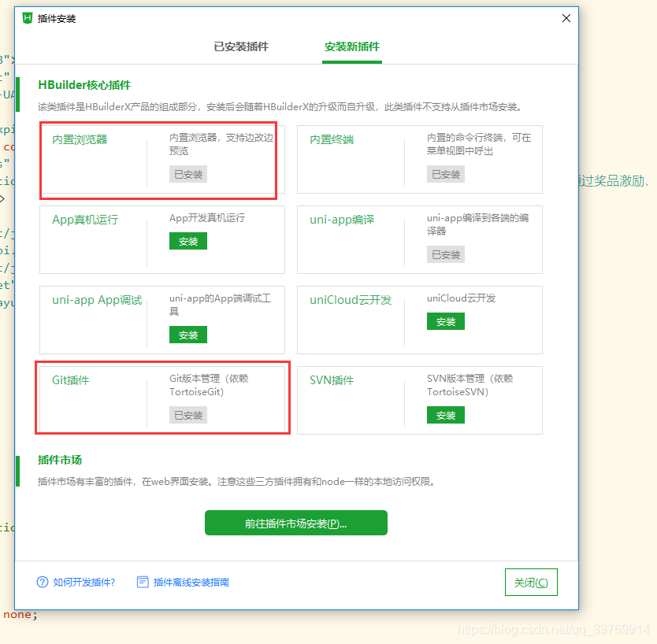
Task: Install the SVN插件 plugin
Action: (x=446, y=416)
